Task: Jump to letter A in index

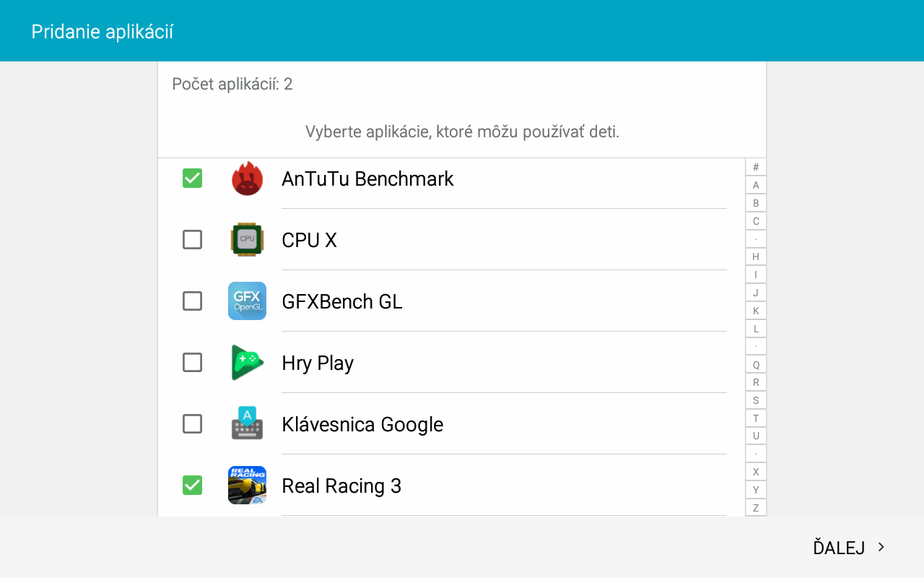Action: pos(756,185)
